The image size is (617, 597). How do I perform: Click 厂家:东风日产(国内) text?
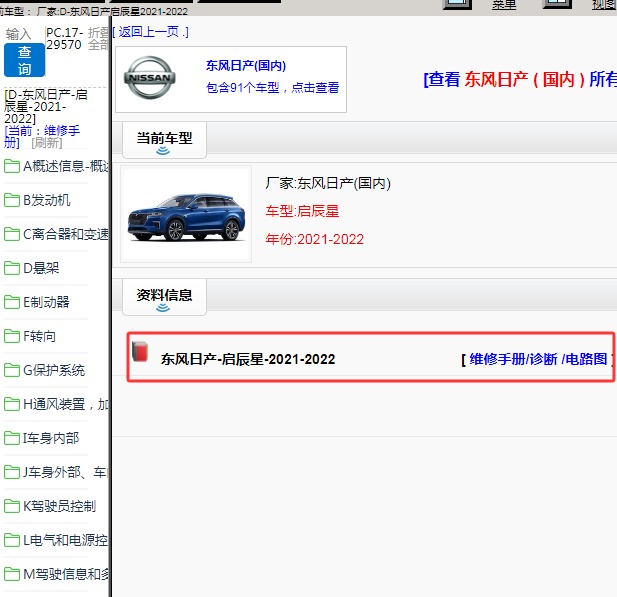click(x=328, y=183)
